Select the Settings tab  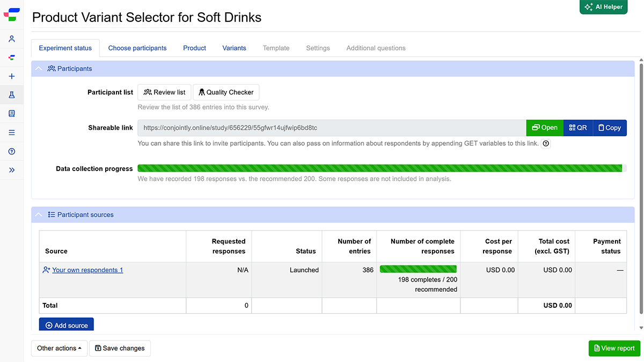[x=318, y=48]
